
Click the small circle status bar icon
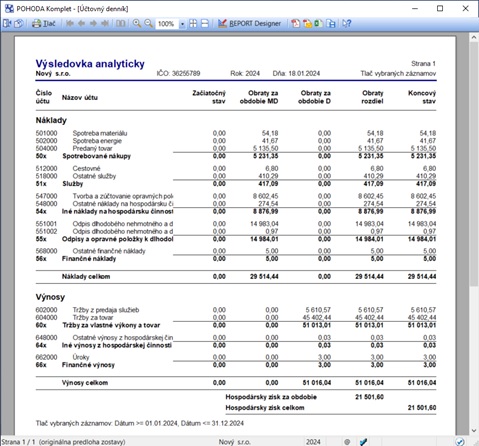coord(347,442)
